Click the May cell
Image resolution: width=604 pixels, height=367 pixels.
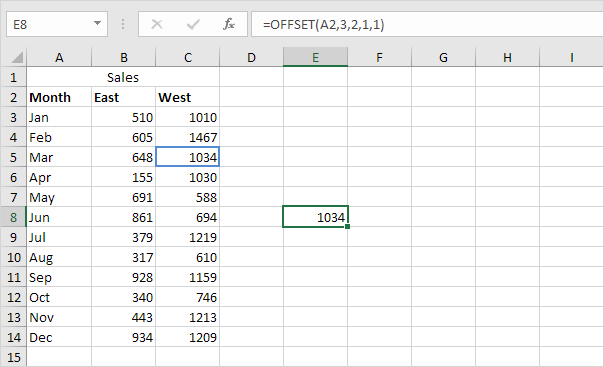coord(59,198)
